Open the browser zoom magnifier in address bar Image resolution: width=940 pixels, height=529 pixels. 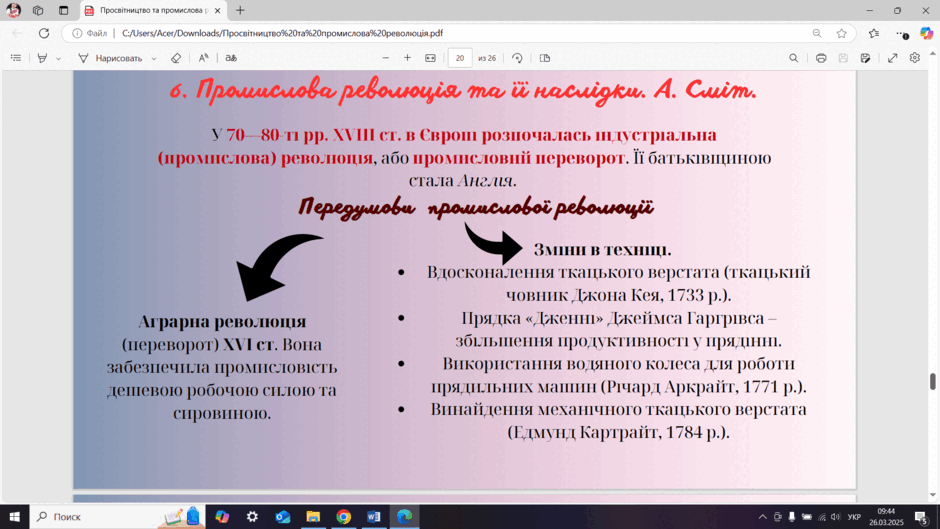817,34
